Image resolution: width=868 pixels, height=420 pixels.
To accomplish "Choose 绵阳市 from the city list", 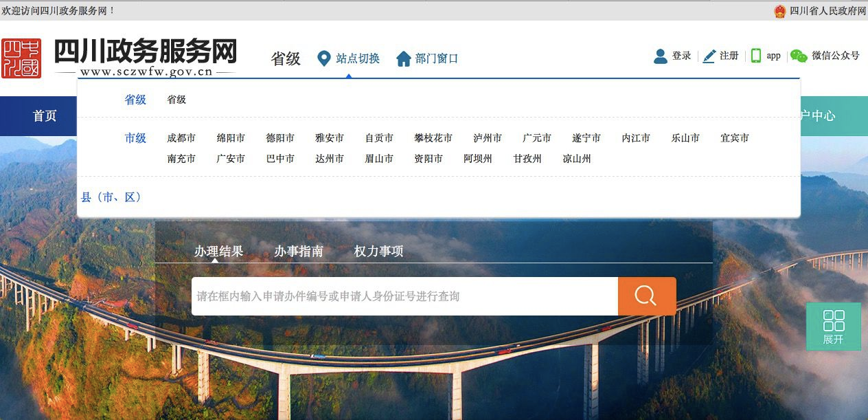I will (x=231, y=138).
